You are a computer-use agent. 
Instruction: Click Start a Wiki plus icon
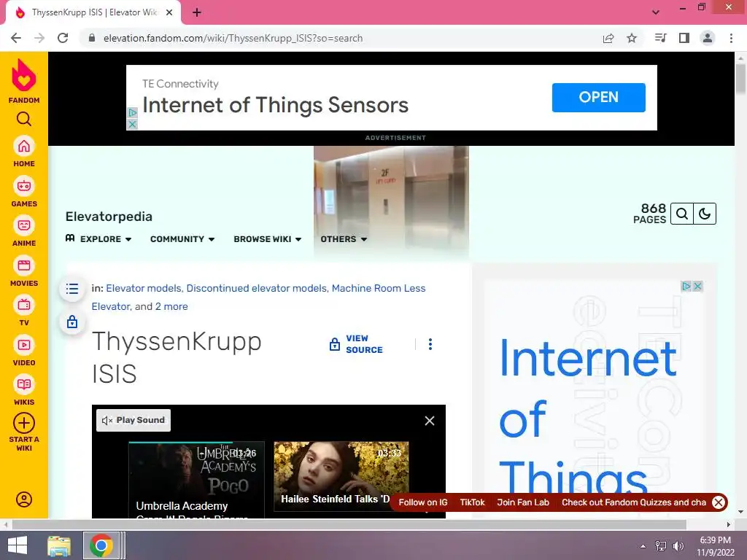24,424
